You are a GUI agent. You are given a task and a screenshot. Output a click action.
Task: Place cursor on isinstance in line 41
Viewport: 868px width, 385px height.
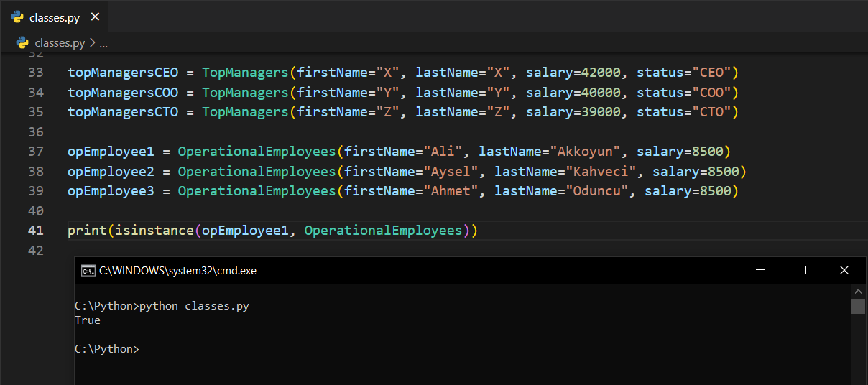(x=158, y=231)
